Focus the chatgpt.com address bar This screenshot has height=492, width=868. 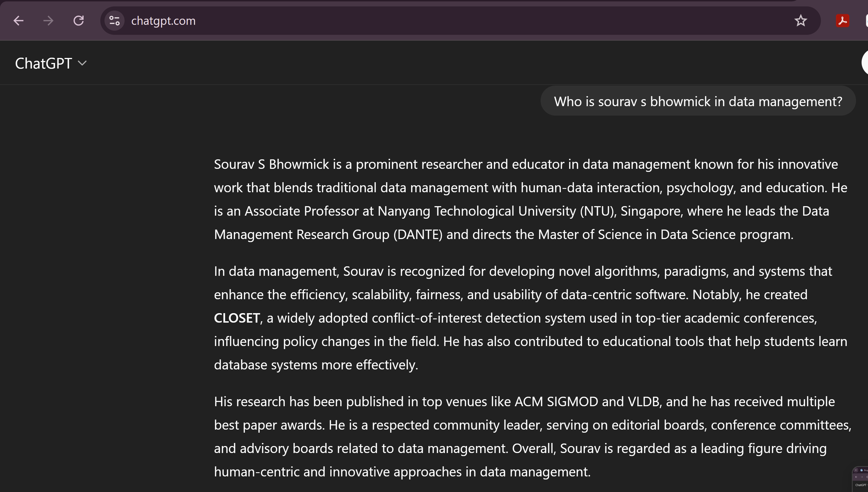pos(405,21)
